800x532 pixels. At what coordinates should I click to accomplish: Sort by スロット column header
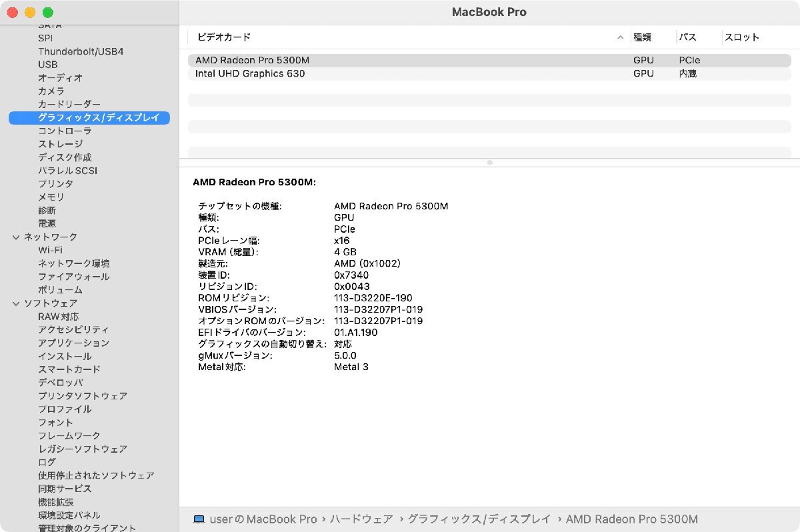coord(741,37)
